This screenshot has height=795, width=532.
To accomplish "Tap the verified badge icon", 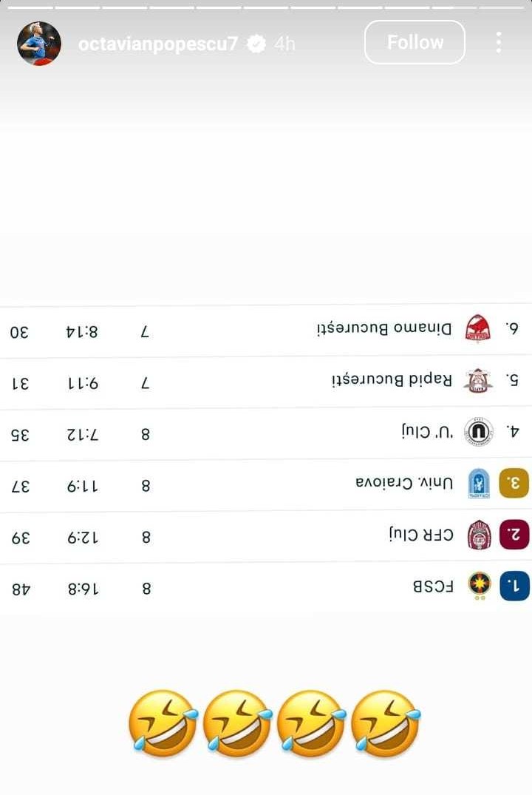I will 256,44.
